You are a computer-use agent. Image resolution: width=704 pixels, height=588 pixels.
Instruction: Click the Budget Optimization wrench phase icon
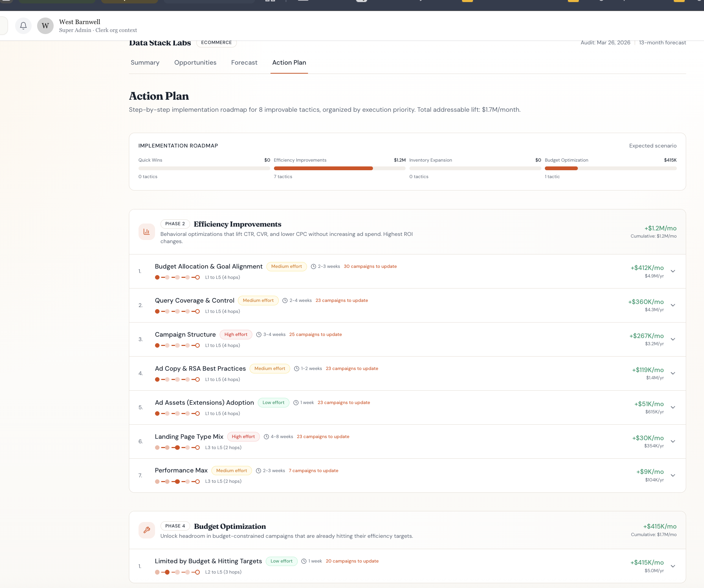(147, 530)
